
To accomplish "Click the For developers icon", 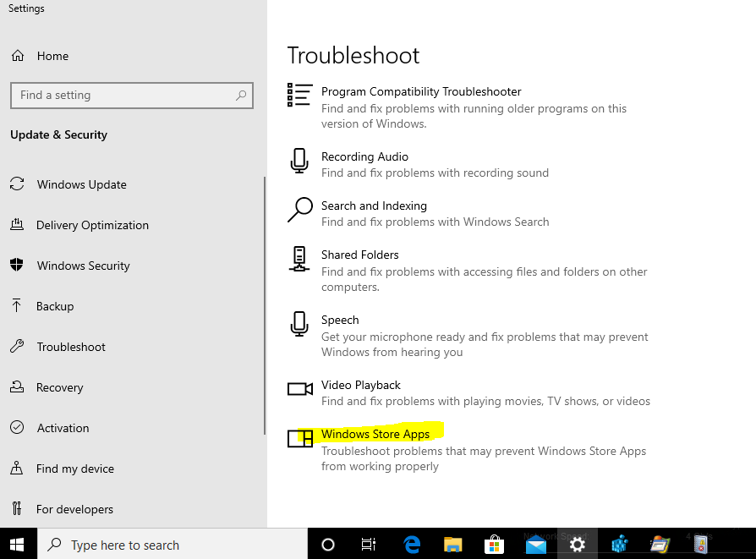I will (x=17, y=508).
